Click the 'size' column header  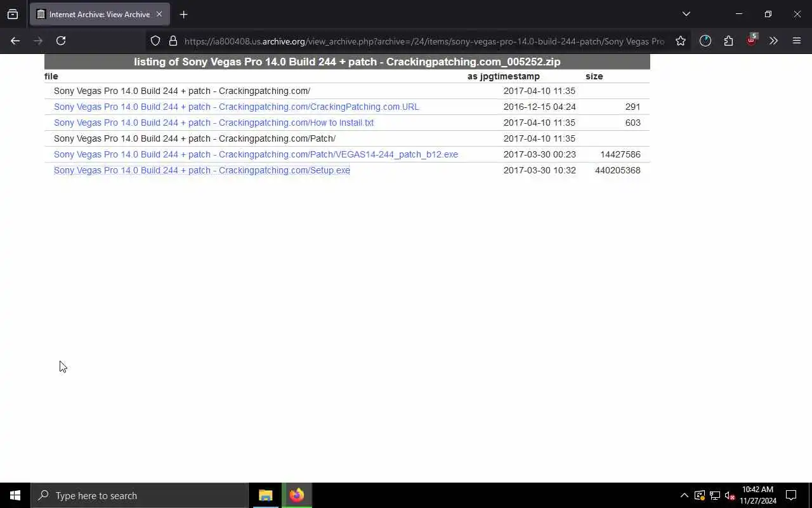tap(594, 76)
